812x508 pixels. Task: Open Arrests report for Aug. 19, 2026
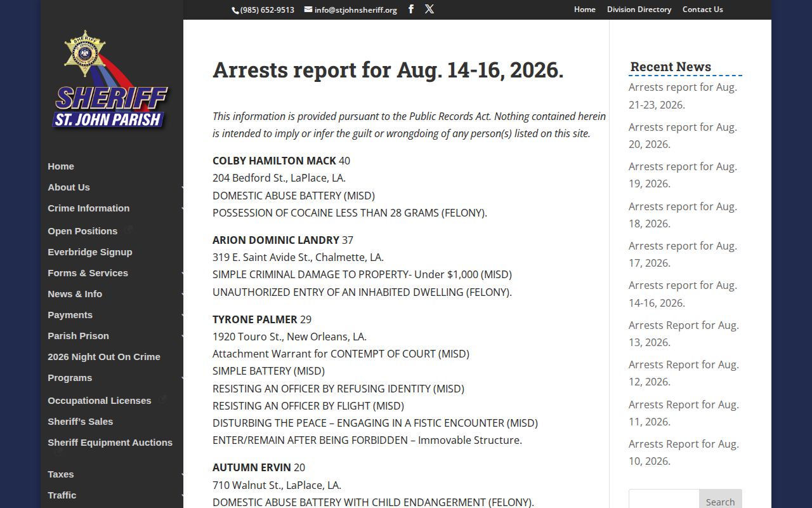coord(683,175)
